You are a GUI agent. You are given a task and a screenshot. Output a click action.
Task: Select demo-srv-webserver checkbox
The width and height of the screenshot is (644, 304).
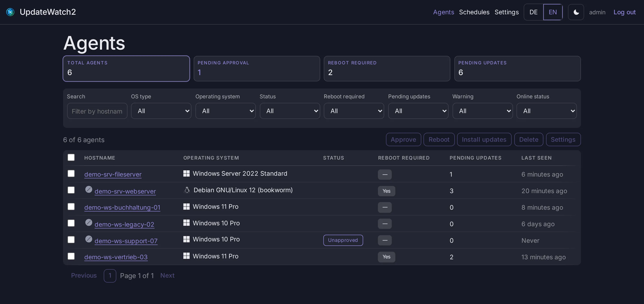71,190
